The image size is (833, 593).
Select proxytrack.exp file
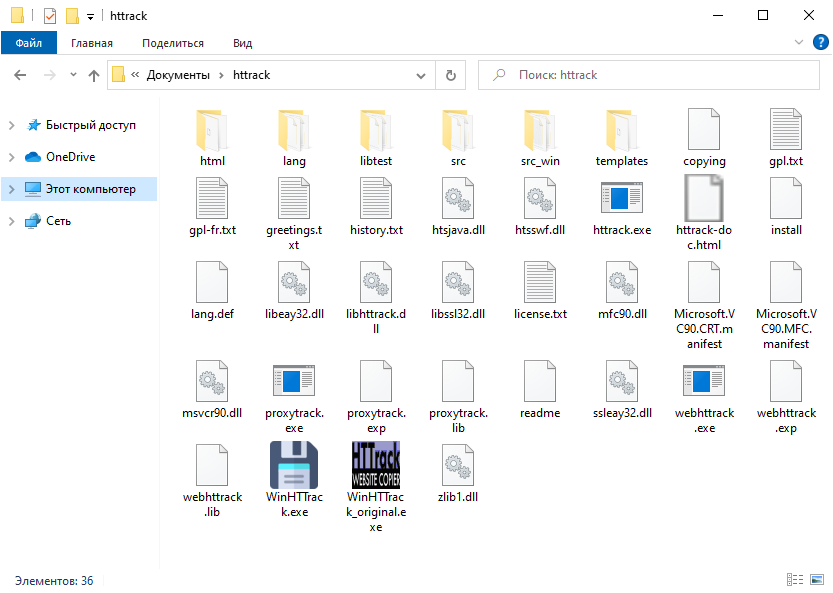coord(376,397)
